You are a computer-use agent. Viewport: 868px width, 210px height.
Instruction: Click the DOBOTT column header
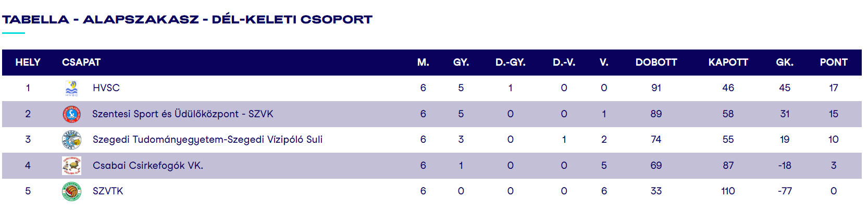coord(656,63)
